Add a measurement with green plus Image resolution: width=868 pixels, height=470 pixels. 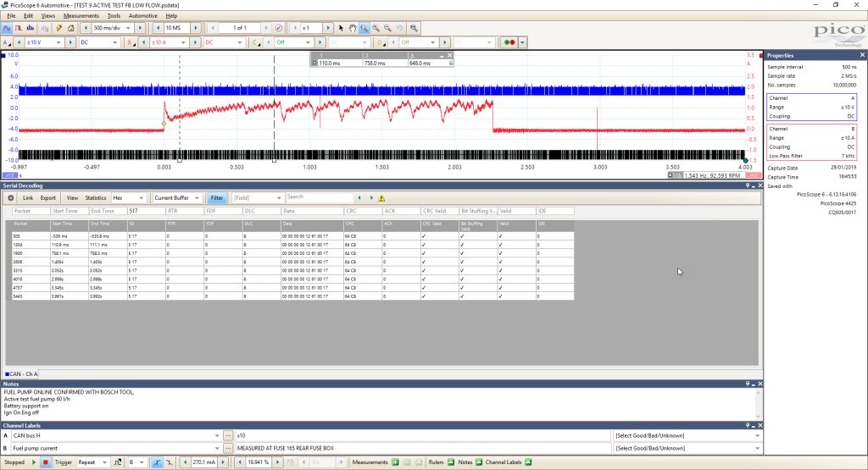coord(395,462)
